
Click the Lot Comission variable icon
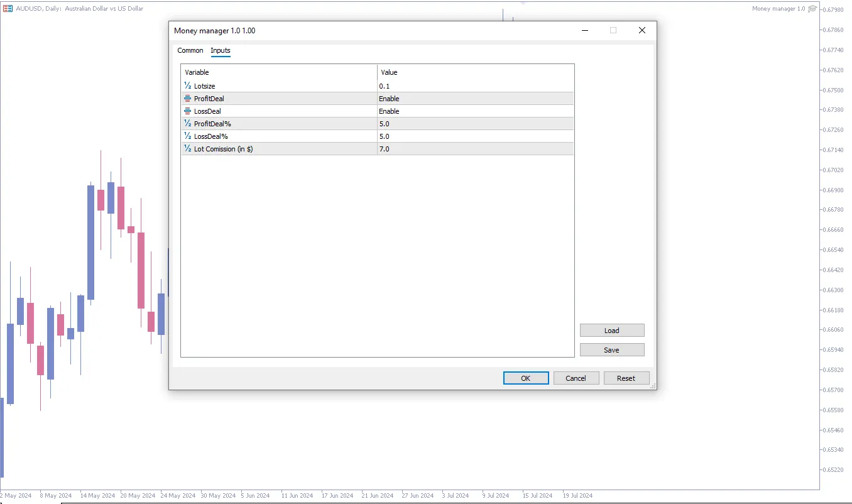pos(187,149)
